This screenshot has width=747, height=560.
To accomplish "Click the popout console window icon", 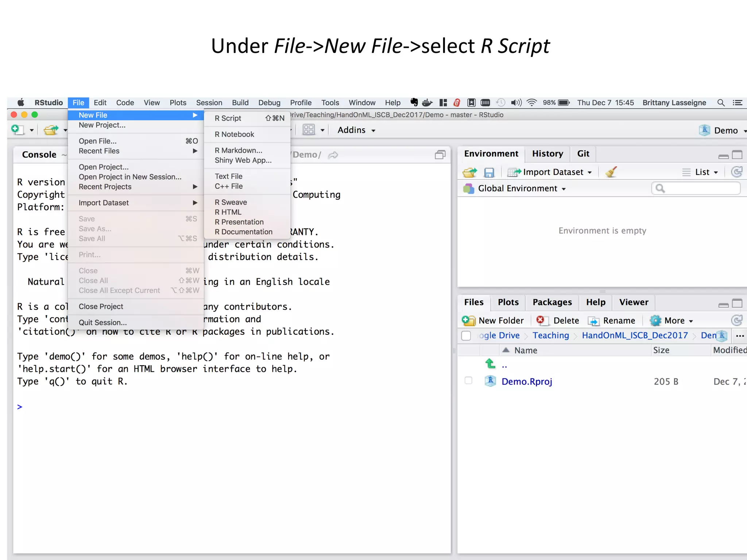I will (x=440, y=155).
